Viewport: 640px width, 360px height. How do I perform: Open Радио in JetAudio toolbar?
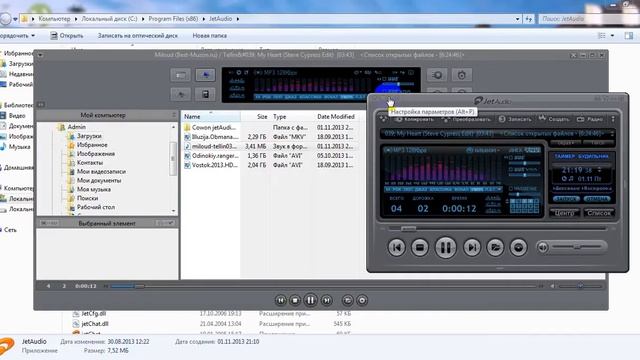coord(590,119)
